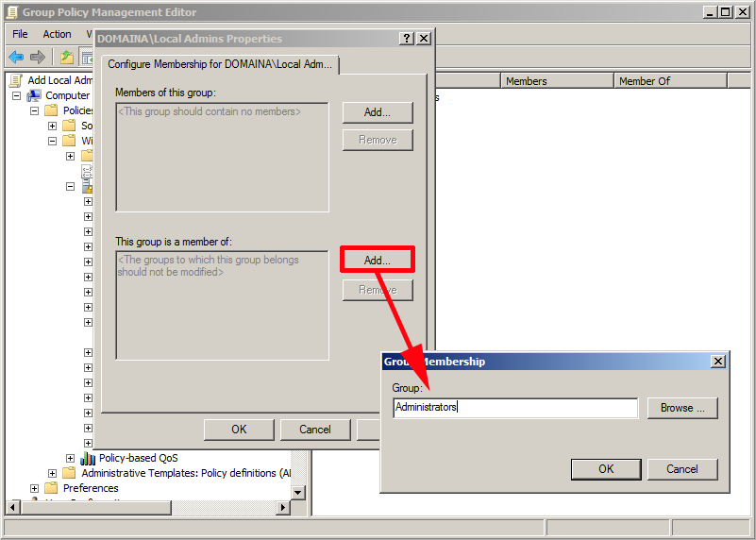This screenshot has height=540, width=756.
Task: Open the File menu
Action: 20,34
